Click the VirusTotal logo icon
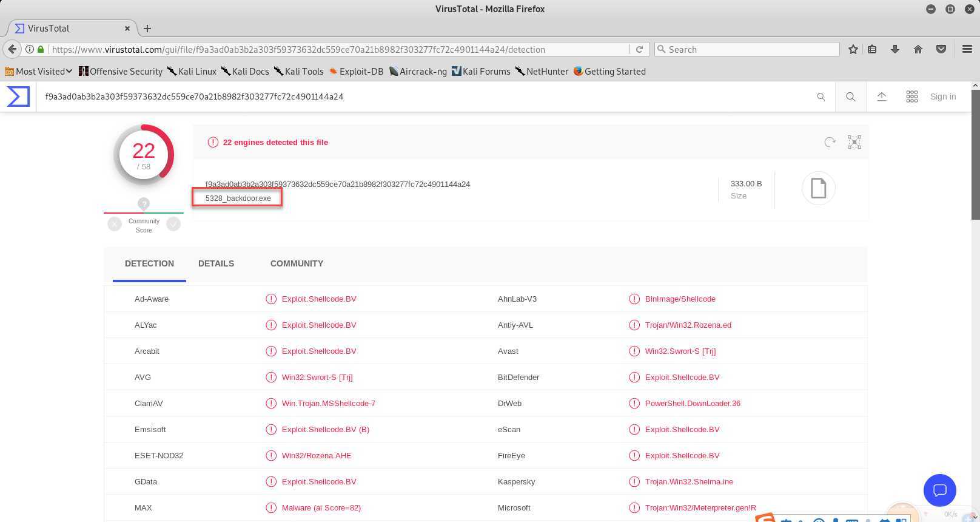 (18, 97)
